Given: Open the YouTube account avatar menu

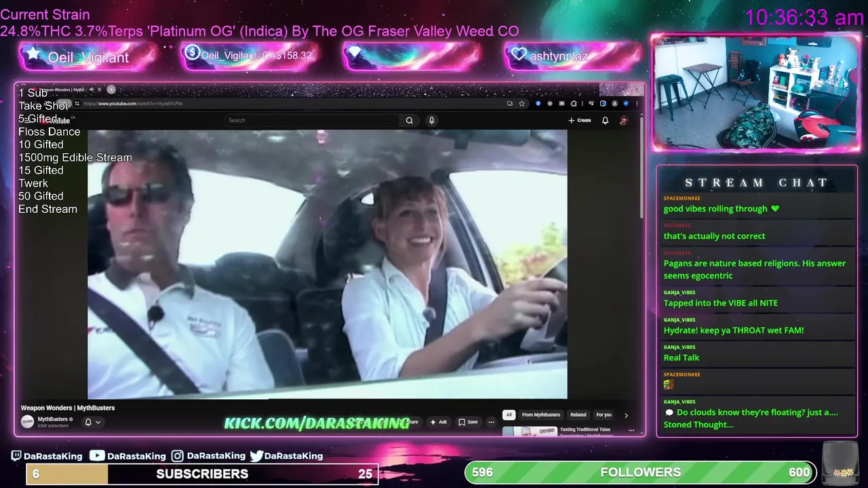Looking at the screenshot, I should click(x=624, y=120).
